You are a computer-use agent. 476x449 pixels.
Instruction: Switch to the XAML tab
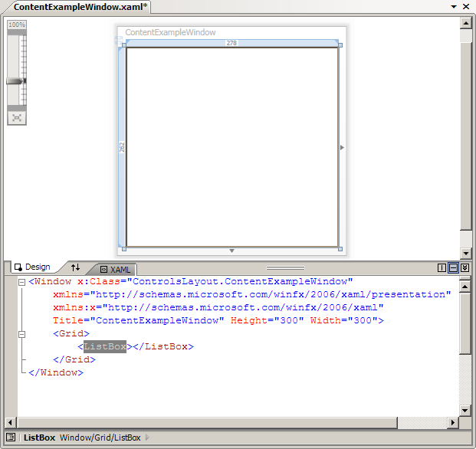click(115, 270)
